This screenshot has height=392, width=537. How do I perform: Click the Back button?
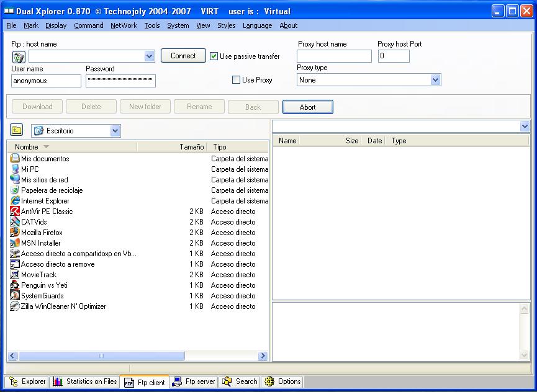coord(253,107)
